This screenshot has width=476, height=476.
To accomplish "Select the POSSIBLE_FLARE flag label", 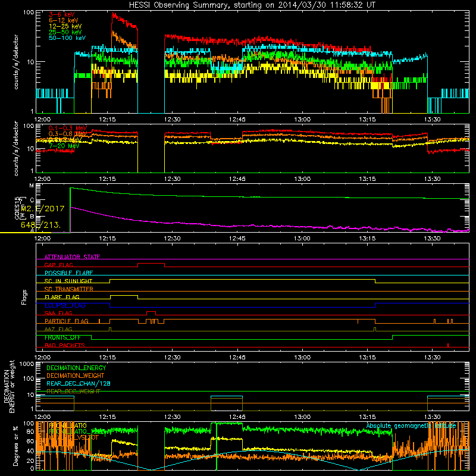I will point(68,273).
